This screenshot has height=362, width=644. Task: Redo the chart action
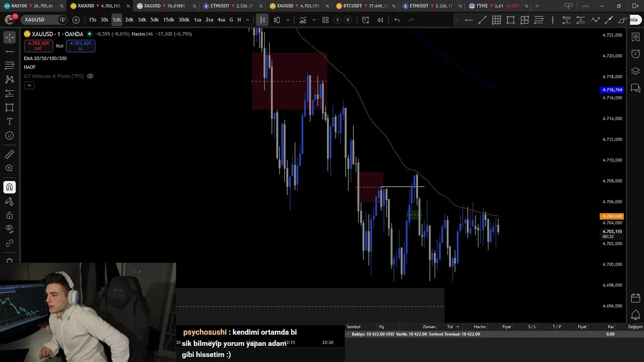click(411, 20)
